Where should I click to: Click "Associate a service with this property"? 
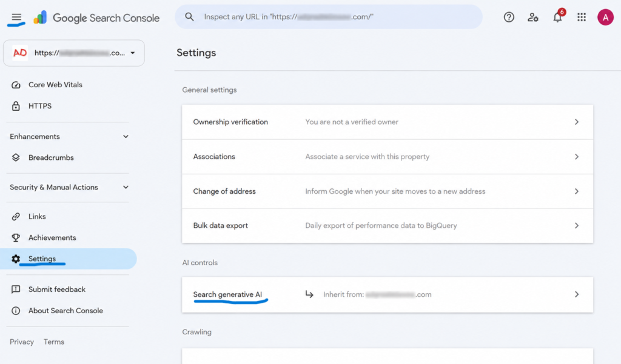click(367, 157)
